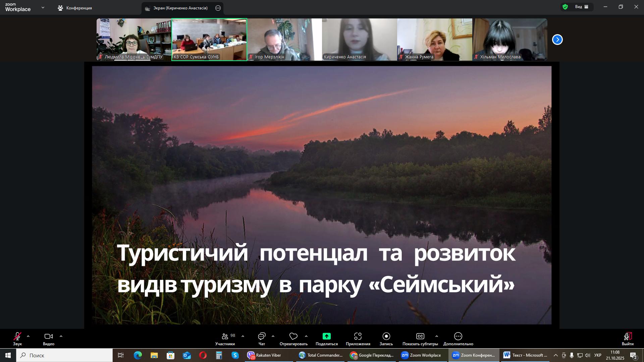This screenshot has width=644, height=362.
Task: Open the Участники participants panel
Action: point(225,337)
